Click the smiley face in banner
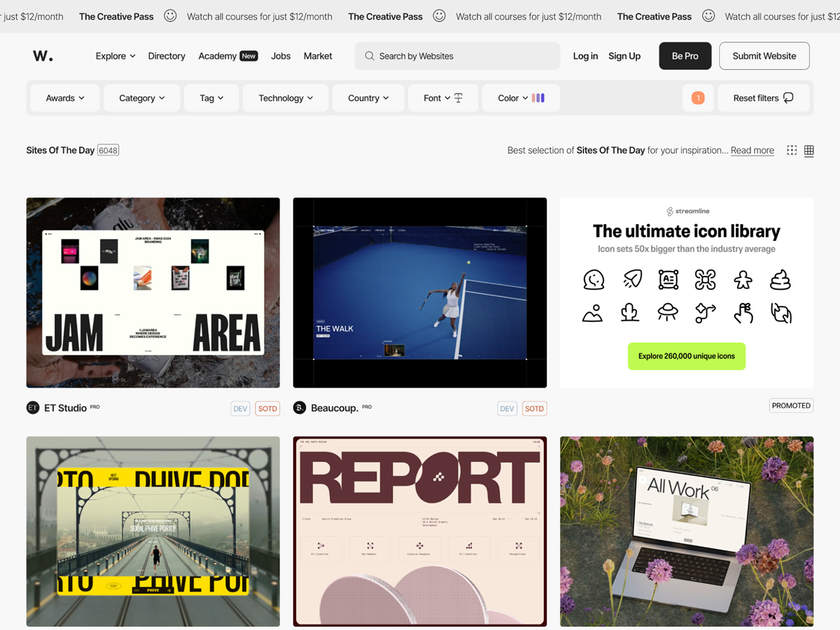The height and width of the screenshot is (630, 840). coord(170,16)
